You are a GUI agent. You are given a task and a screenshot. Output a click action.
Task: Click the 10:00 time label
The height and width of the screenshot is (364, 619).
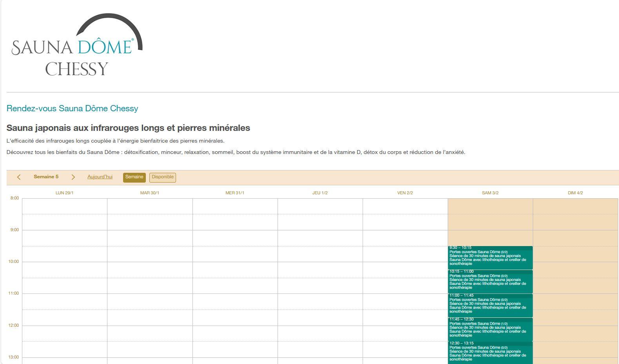tap(14, 262)
